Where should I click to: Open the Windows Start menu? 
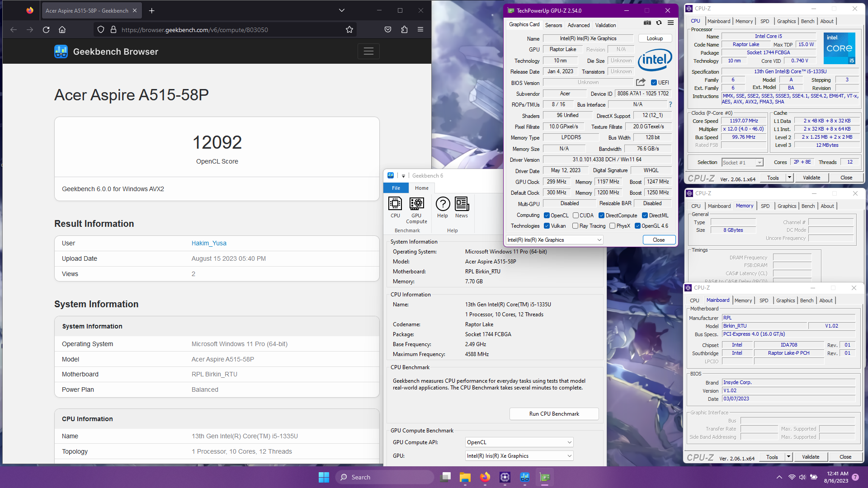324,477
